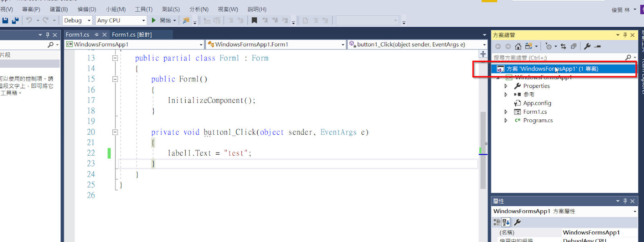Open the Debug configuration dropdown
This screenshot has height=242, width=644.
[x=89, y=20]
